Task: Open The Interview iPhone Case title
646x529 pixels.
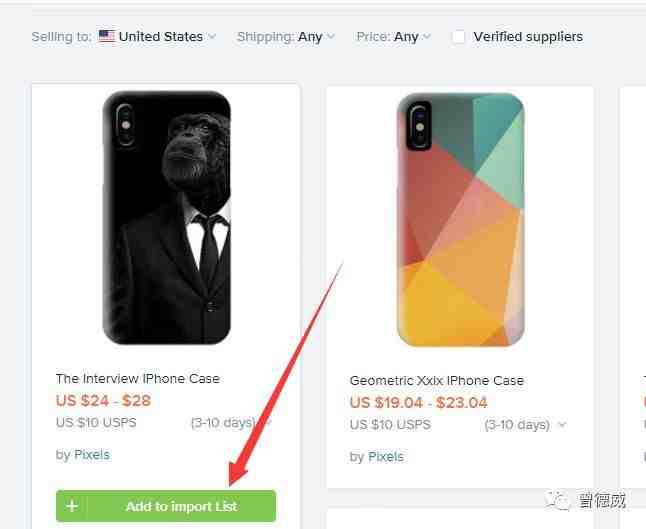Action: click(138, 379)
